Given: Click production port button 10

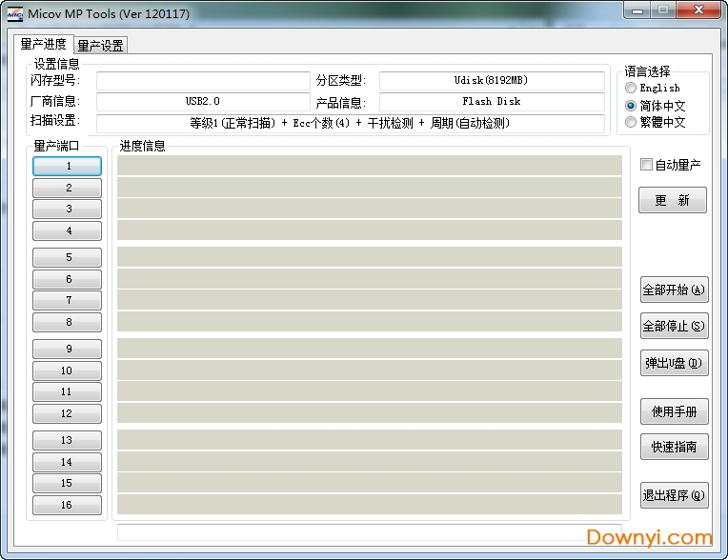Looking at the screenshot, I should [x=68, y=370].
